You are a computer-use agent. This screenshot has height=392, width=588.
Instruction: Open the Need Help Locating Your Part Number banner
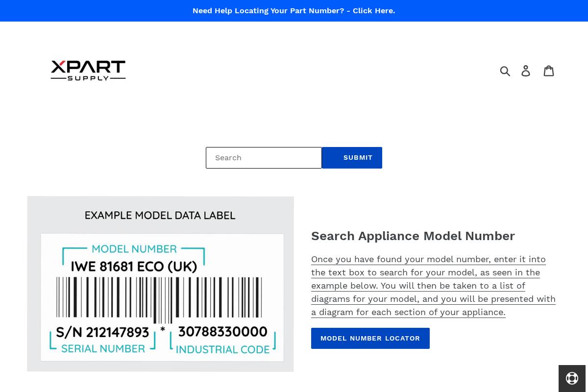(x=294, y=10)
